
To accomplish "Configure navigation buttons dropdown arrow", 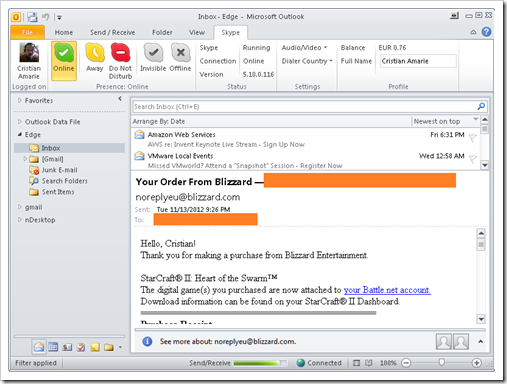I will 120,347.
